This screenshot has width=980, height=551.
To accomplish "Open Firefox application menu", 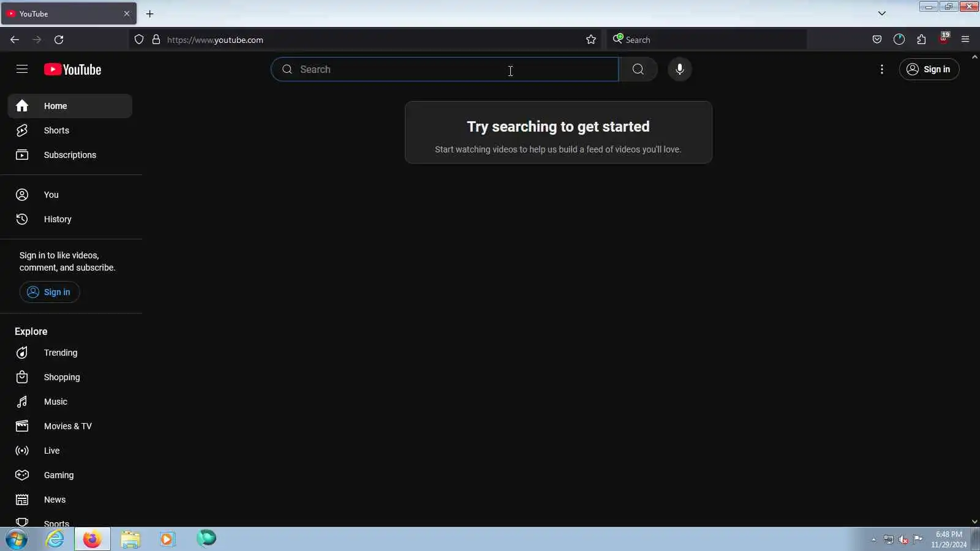I will 965,40.
